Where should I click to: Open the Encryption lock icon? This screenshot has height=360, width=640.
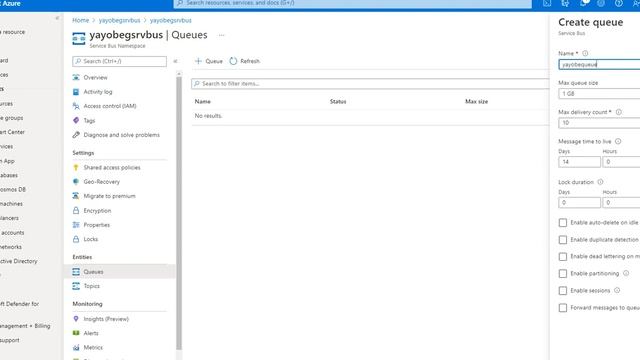(76, 211)
